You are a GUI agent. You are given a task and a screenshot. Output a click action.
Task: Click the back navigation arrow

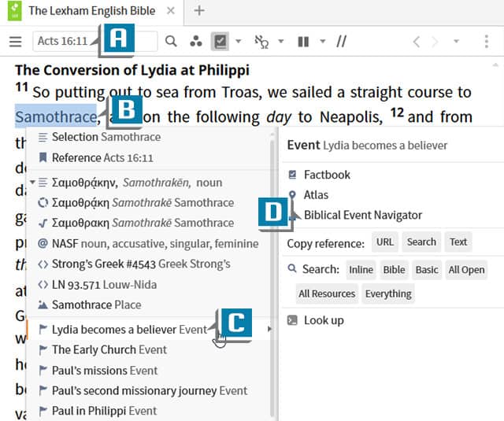point(417,42)
